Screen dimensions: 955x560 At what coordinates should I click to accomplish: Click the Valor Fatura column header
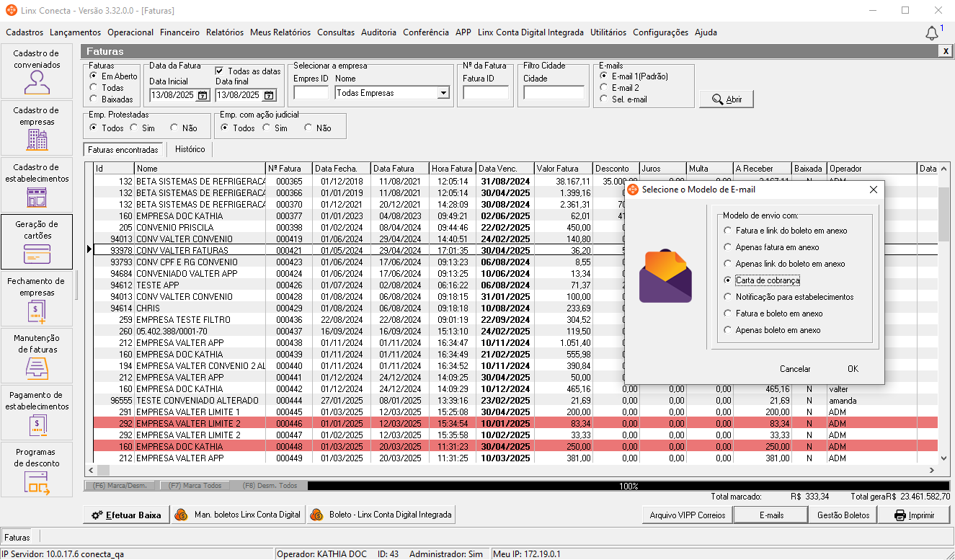click(563, 169)
